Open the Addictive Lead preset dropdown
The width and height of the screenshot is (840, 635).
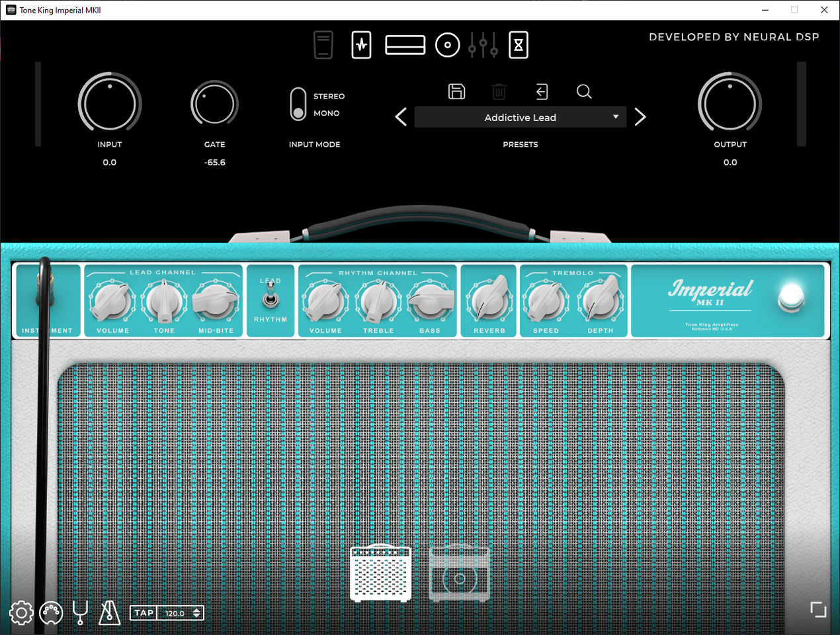click(521, 117)
